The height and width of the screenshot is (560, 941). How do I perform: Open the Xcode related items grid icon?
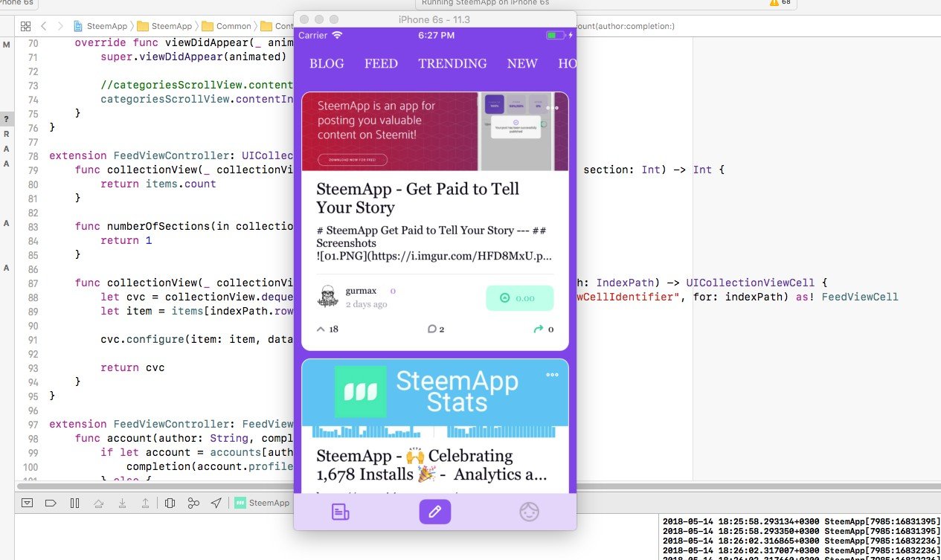coord(25,26)
